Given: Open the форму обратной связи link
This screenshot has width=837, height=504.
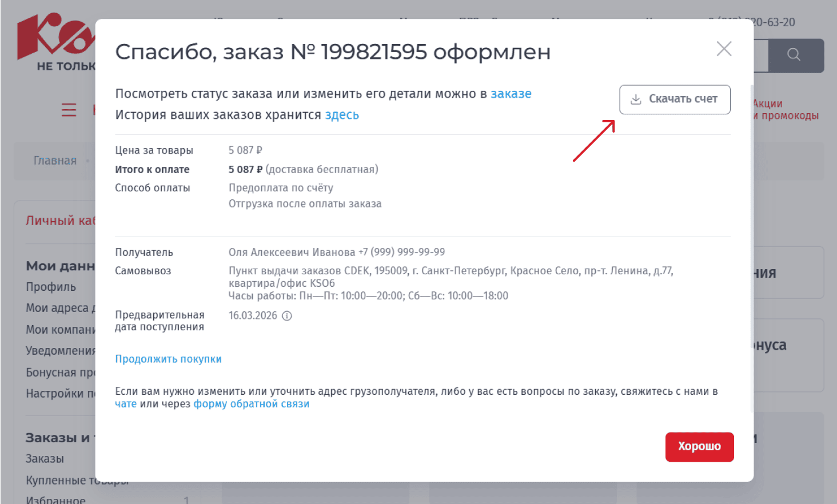Looking at the screenshot, I should click(252, 404).
